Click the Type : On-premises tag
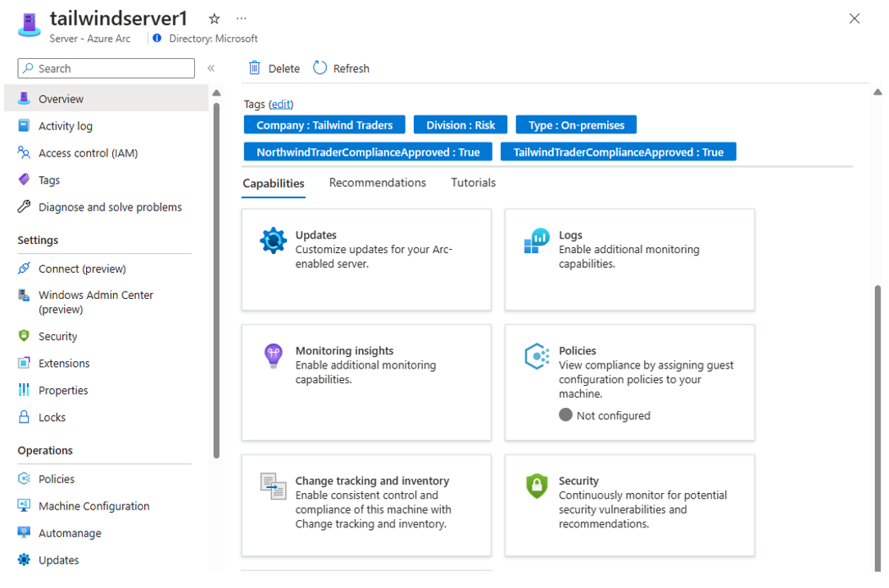The width and height of the screenshot is (889, 588). coord(576,125)
